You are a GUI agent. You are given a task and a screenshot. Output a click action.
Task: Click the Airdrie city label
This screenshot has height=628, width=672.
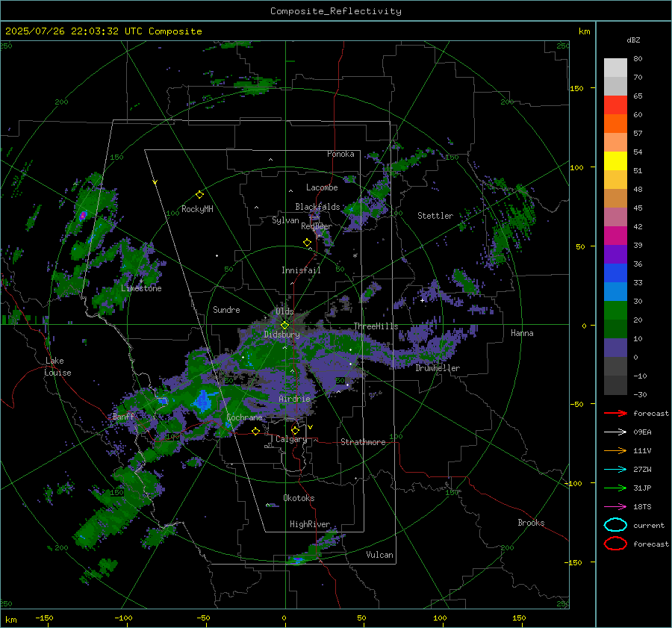pyautogui.click(x=294, y=399)
